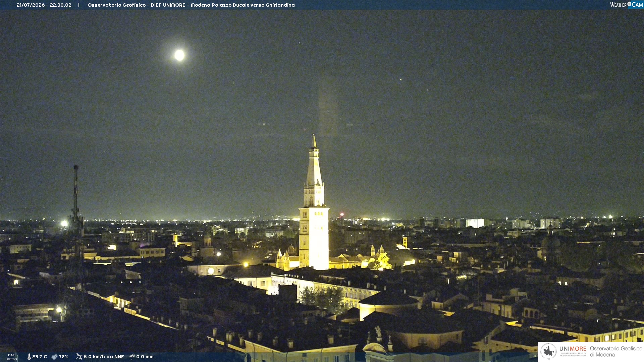Screen dimensions: 644x362
Task: Click the 23.7 C temperature value
Action: click(40, 357)
